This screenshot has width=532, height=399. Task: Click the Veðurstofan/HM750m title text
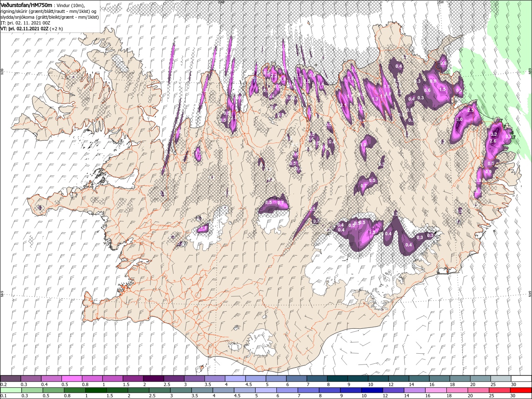pyautogui.click(x=26, y=5)
